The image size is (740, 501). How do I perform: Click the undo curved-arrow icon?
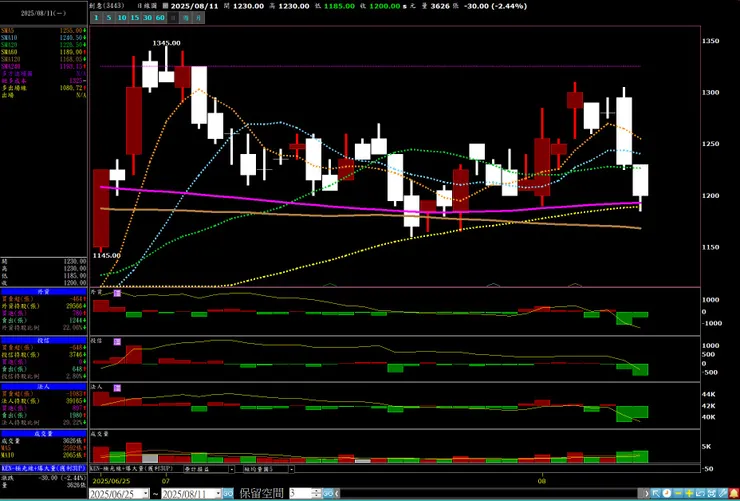click(700, 493)
